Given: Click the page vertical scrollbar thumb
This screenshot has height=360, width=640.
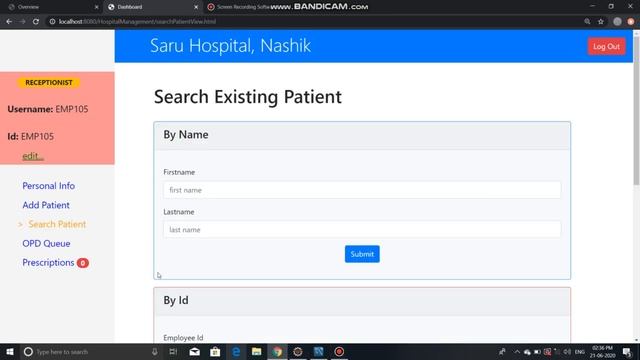Looking at the screenshot, I should click(x=636, y=110).
